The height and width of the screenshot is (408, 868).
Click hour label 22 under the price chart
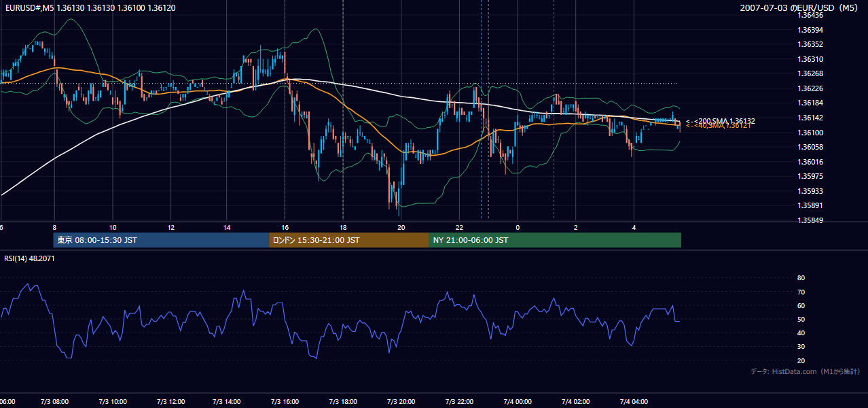[x=460, y=227]
